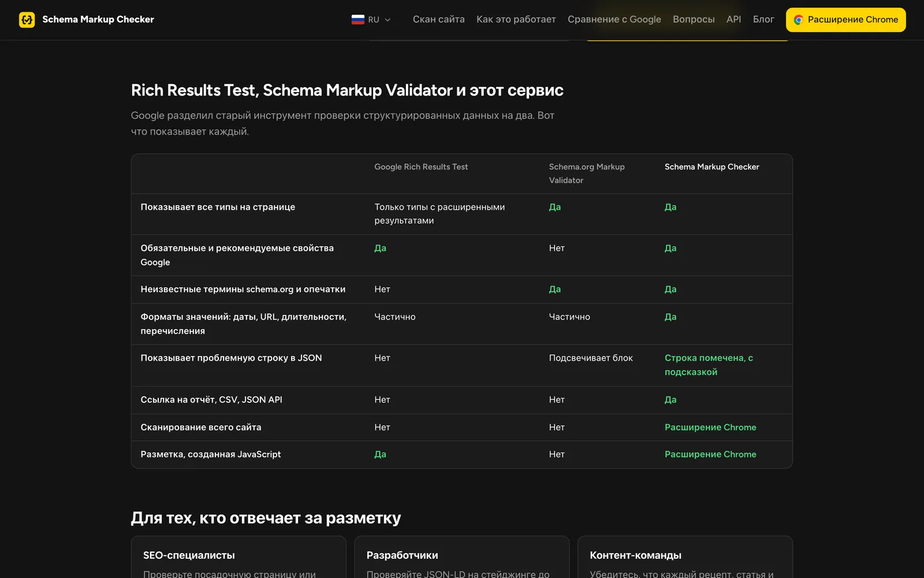Click the Chrome icon in the yellow button
Image resolution: width=924 pixels, height=578 pixels.
pyautogui.click(x=798, y=20)
